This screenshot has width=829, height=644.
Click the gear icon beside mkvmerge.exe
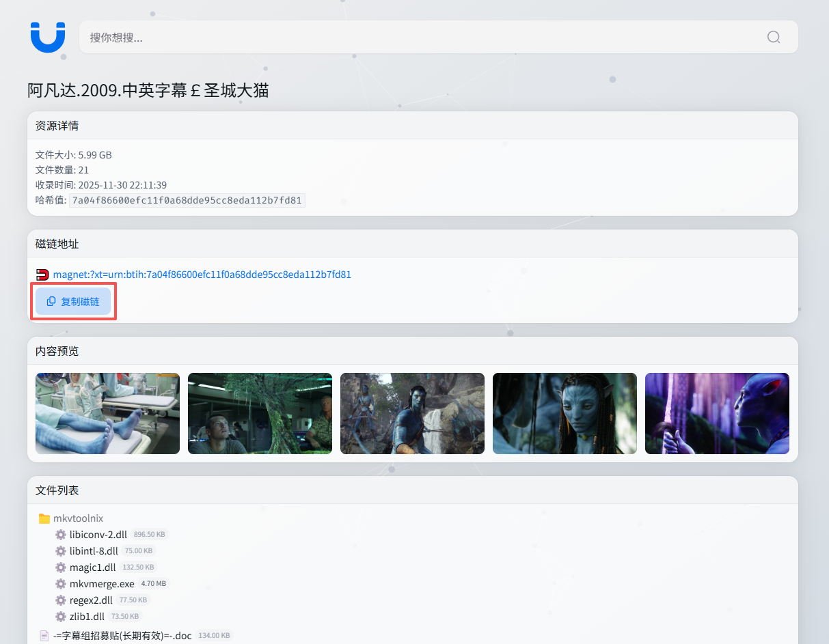[x=61, y=584]
